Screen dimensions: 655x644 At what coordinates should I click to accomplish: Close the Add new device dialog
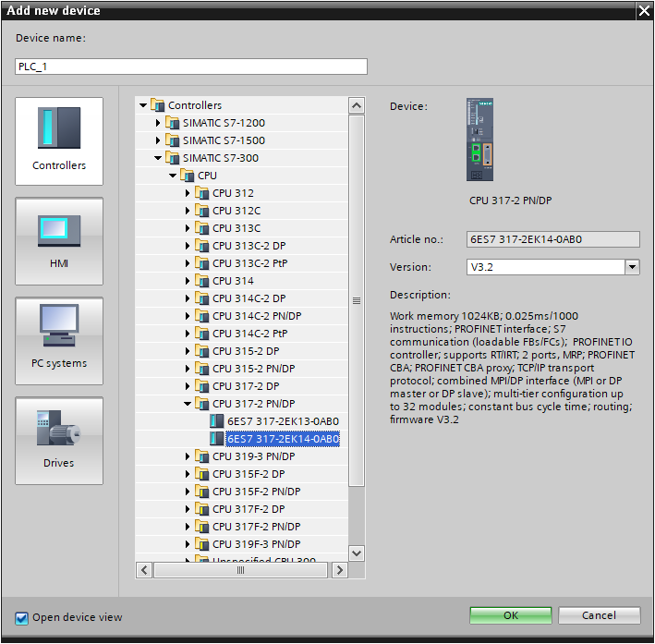point(644,10)
